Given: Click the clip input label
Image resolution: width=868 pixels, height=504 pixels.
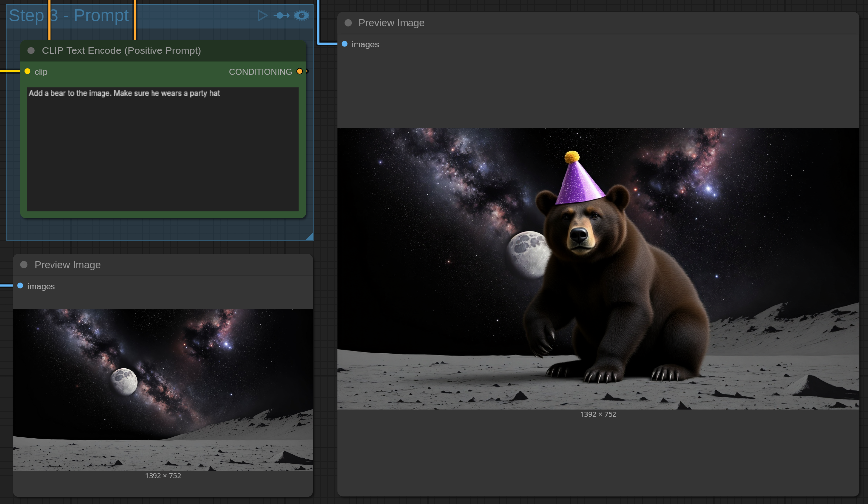Looking at the screenshot, I should point(41,72).
